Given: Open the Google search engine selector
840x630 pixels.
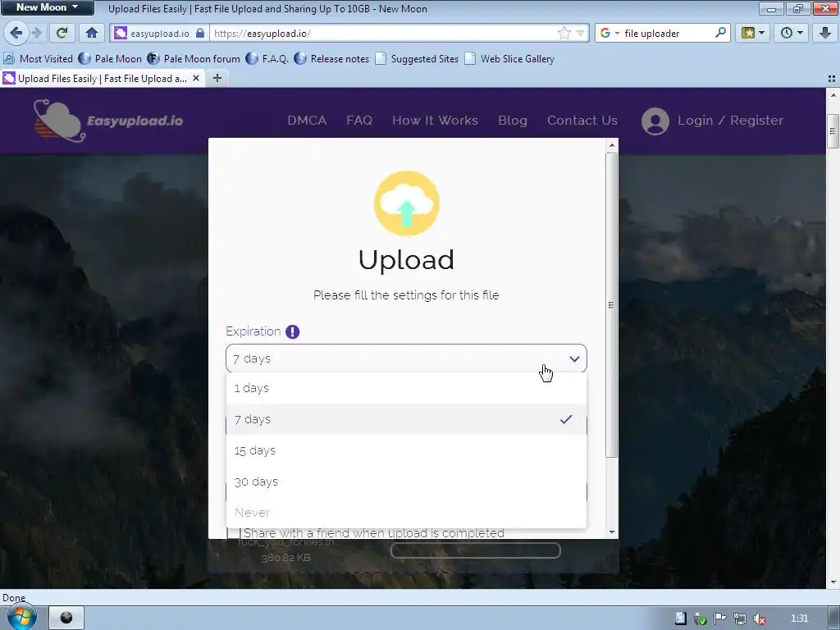Looking at the screenshot, I should coord(609,33).
